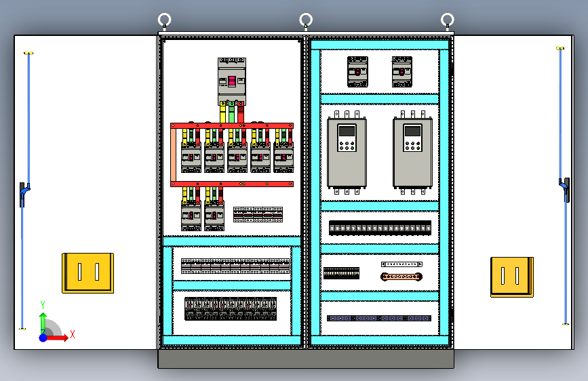
Task: Select the copper grounding bar
Action: (401, 277)
